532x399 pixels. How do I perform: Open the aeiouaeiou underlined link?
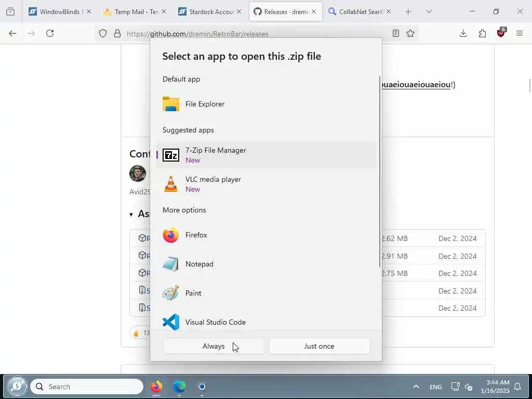coord(416,85)
